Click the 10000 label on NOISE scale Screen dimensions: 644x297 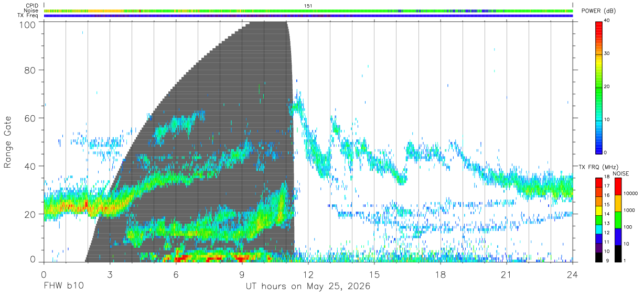(x=630, y=194)
